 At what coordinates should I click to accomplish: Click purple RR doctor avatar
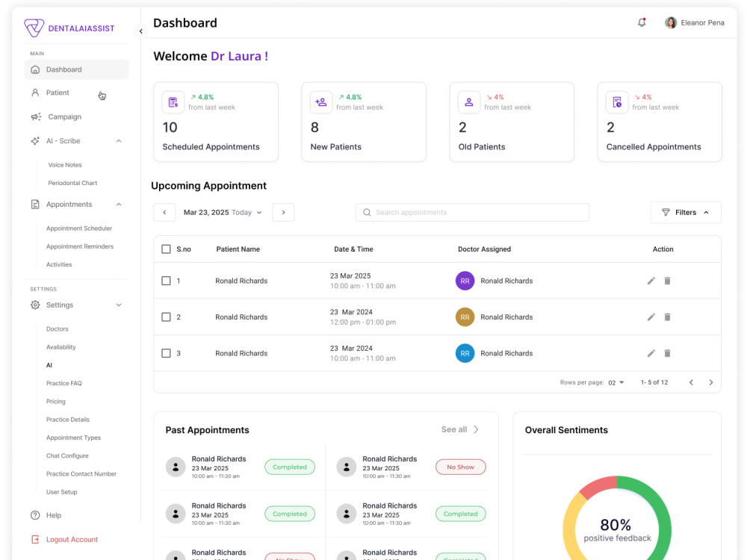tap(465, 281)
